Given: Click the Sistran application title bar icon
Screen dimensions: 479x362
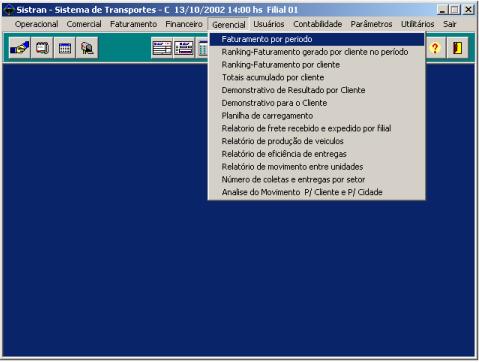Looking at the screenshot, I should point(9,10).
